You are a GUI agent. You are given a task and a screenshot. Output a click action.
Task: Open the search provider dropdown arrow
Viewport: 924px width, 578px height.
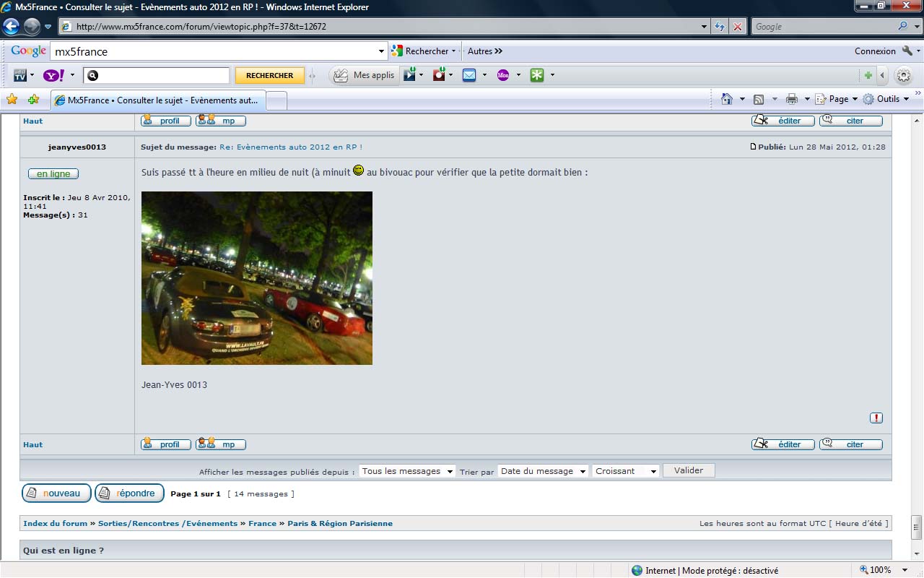coord(917,27)
